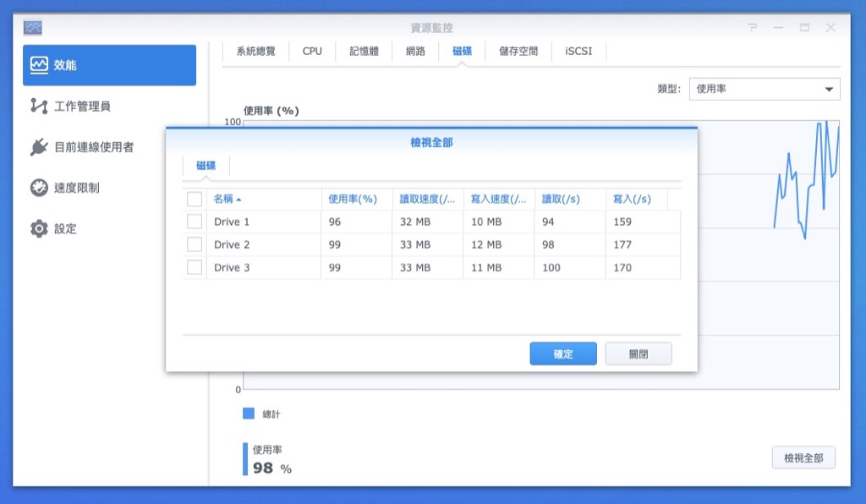Sort by the 寫入速度 column header
Viewport: 866px width, 504px height.
499,200
